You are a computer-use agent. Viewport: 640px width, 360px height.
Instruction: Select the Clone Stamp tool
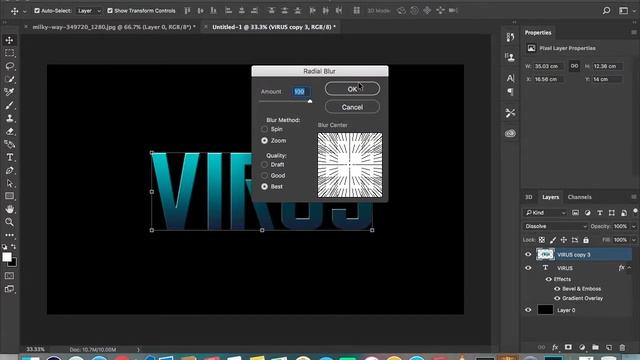[9, 118]
